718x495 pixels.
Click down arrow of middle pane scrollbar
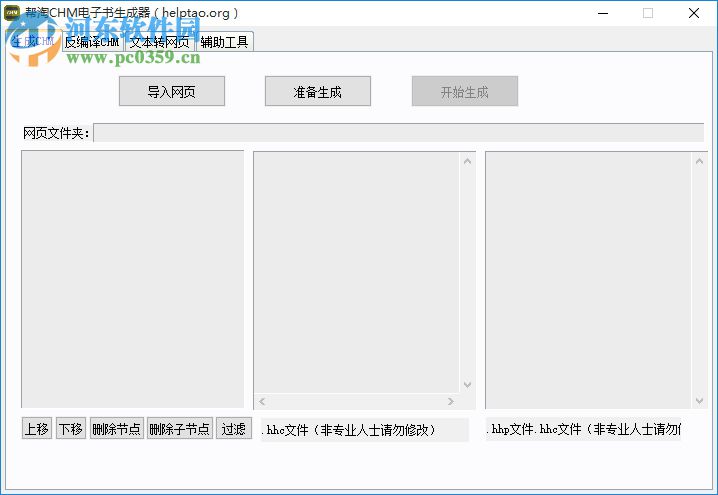click(468, 385)
